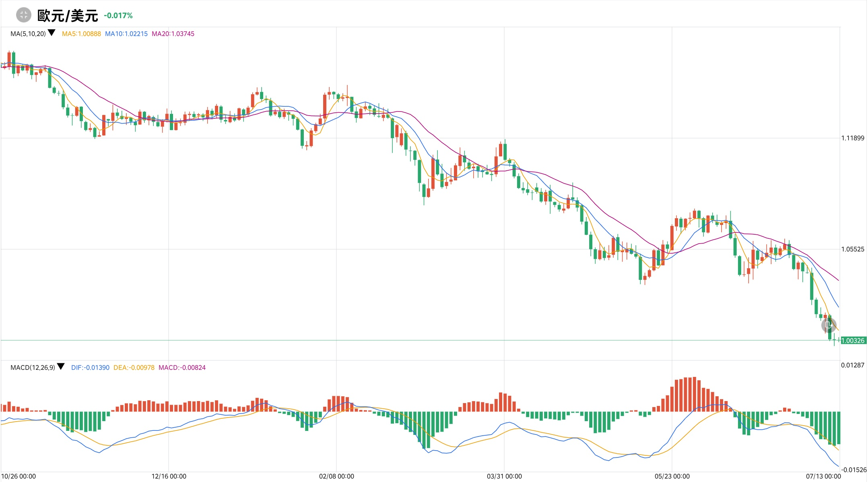Click the 05/23 00:00 date marker
The height and width of the screenshot is (482, 868).
pyautogui.click(x=672, y=476)
